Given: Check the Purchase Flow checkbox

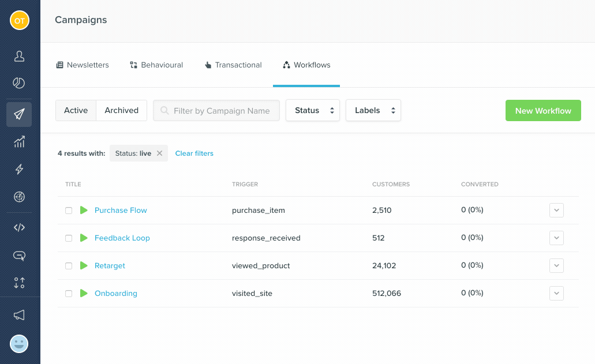Looking at the screenshot, I should (69, 211).
